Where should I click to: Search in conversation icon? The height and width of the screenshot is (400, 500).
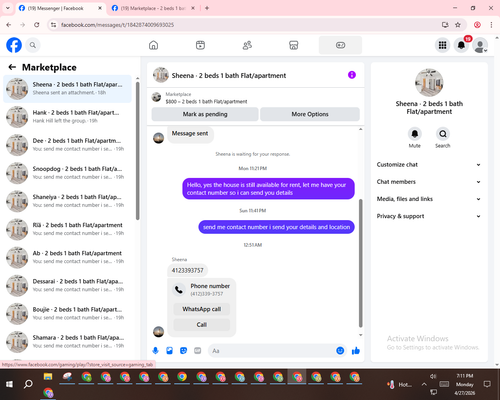443,134
